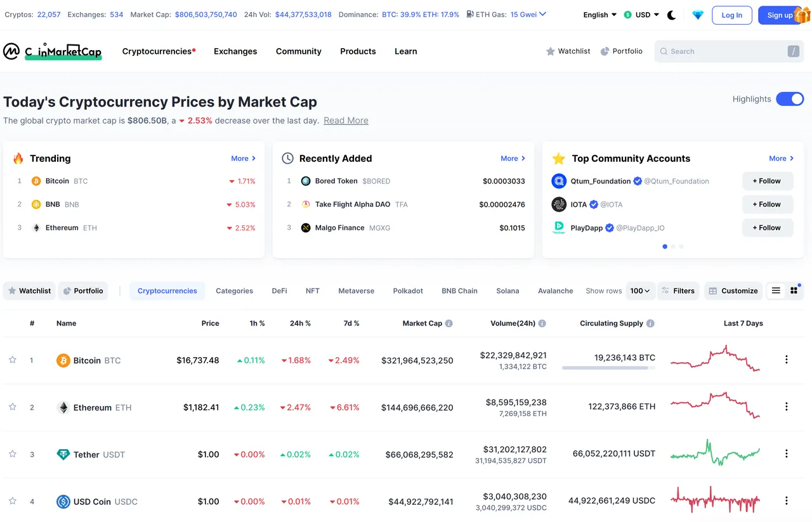812x522 pixels.
Task: Click More in Top Community Accounts
Action: (782, 159)
